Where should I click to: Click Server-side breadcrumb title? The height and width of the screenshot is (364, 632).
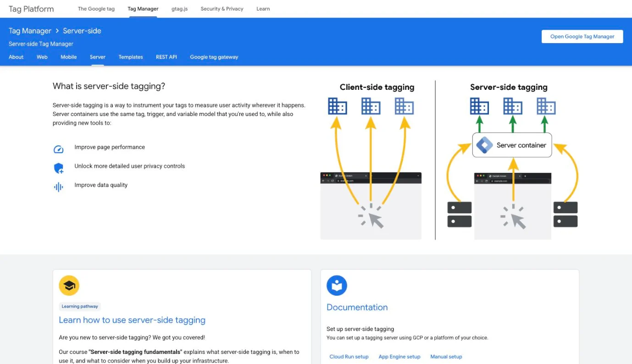click(x=82, y=31)
